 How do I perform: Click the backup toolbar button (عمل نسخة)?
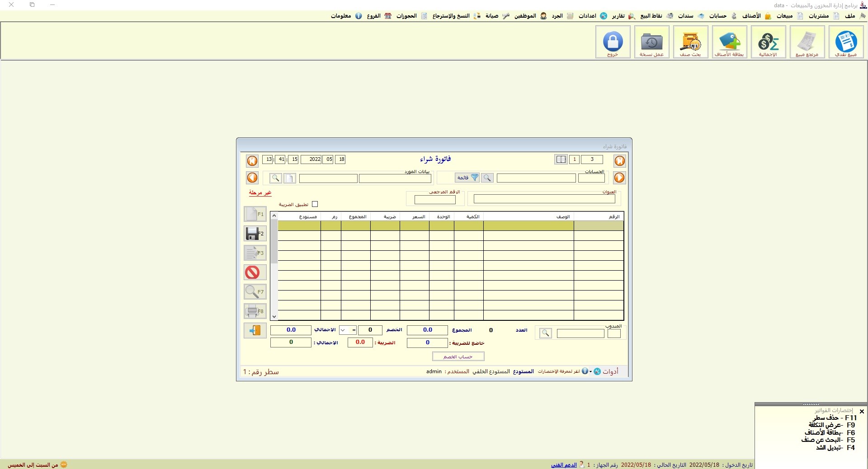(651, 42)
